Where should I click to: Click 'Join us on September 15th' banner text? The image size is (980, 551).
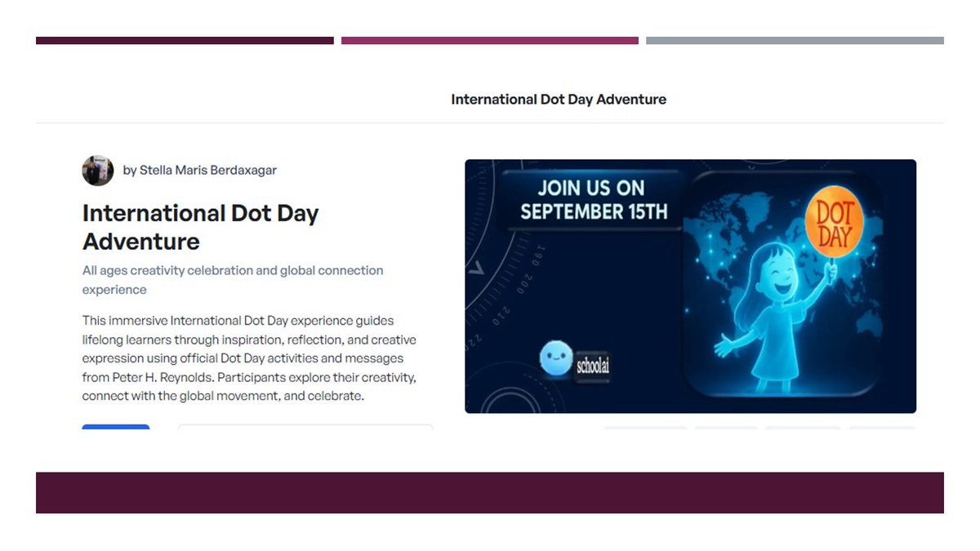594,200
